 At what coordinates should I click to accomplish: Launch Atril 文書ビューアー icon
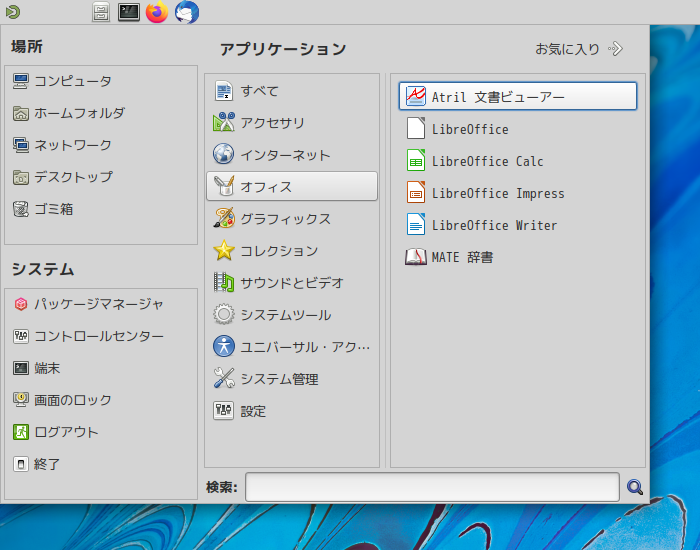click(x=416, y=96)
